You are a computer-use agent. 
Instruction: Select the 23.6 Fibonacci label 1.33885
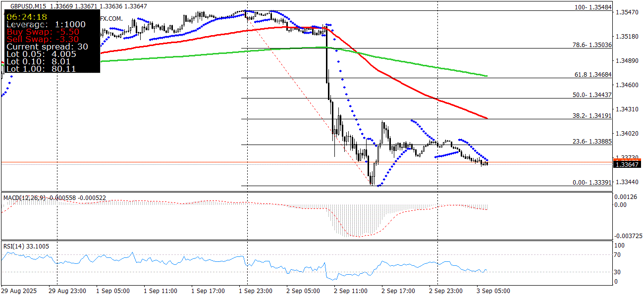click(x=592, y=141)
